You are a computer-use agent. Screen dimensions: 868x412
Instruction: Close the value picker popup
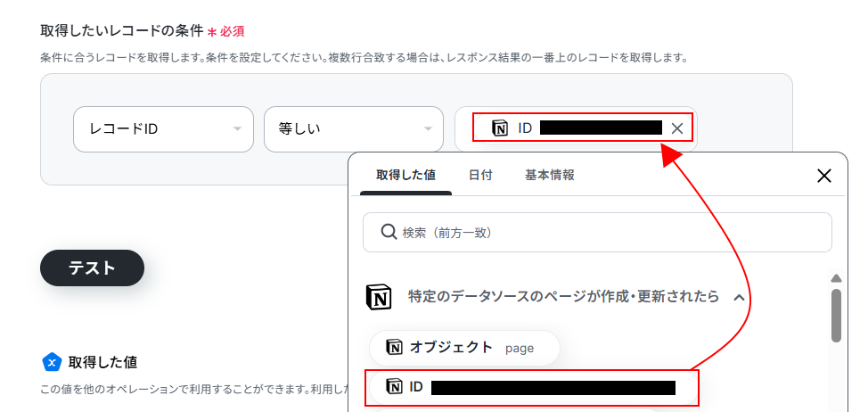pos(824,176)
